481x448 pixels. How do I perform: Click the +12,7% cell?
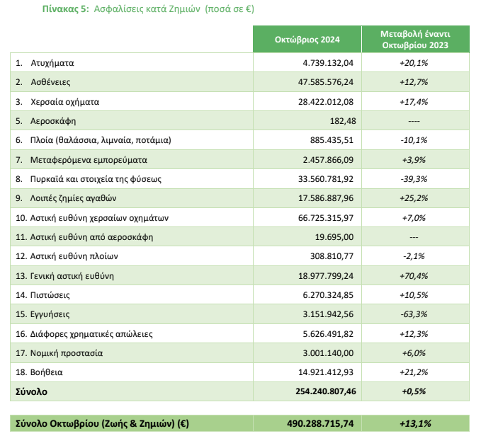point(414,82)
